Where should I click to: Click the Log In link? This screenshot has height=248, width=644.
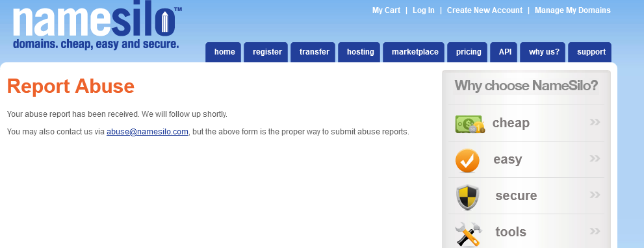424,10
